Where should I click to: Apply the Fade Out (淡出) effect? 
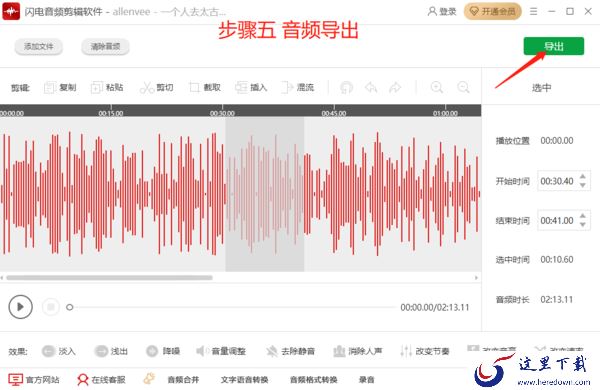click(x=111, y=351)
